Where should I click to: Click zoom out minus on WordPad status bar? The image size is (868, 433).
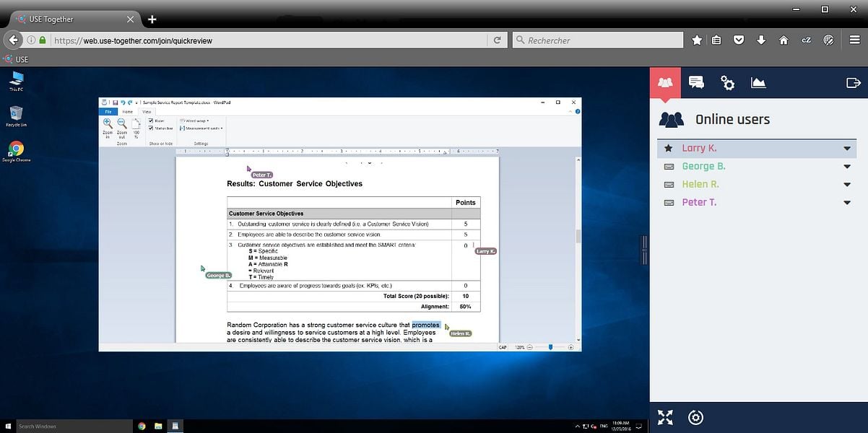point(529,347)
